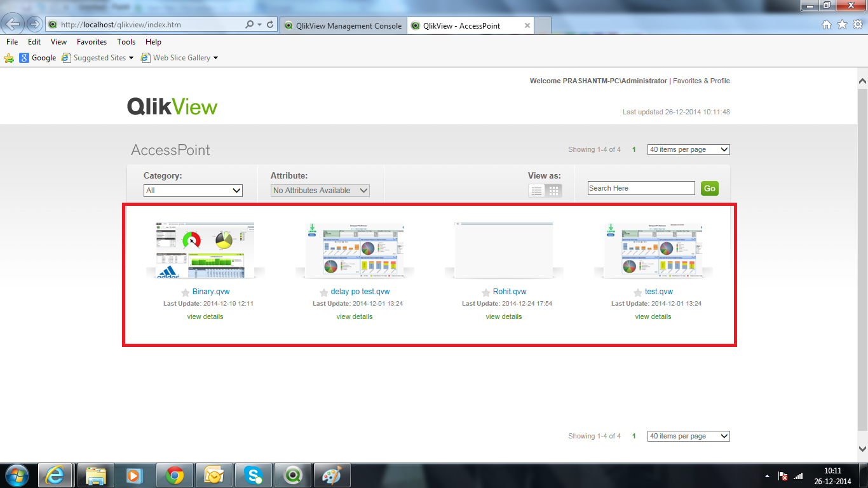This screenshot has height=488, width=868.
Task: Open the test.qvw document link
Action: click(x=659, y=292)
